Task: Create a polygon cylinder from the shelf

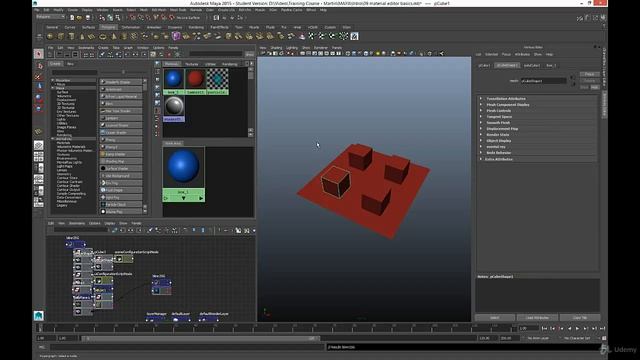Action: pyautogui.click(x=71, y=37)
